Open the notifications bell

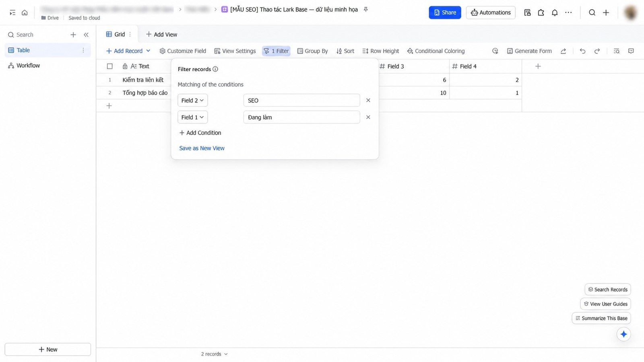click(555, 12)
